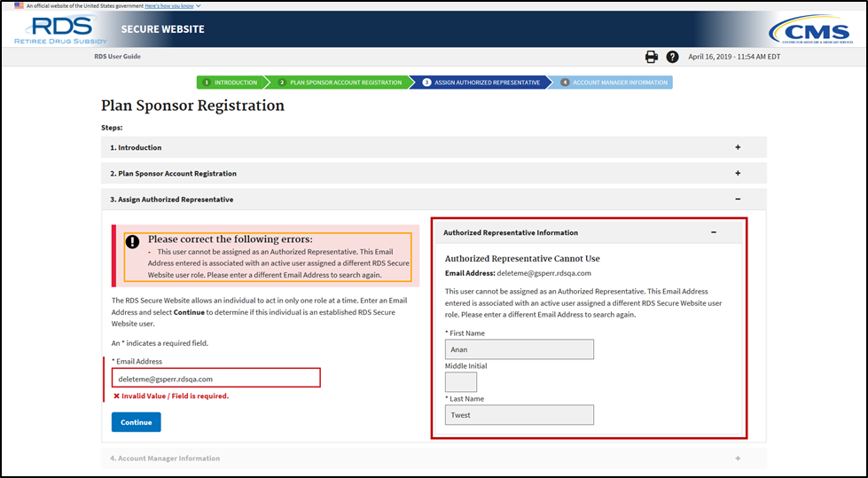This screenshot has height=478, width=868.
Task: Collapse Assign Authorized Representative section
Action: (x=737, y=200)
